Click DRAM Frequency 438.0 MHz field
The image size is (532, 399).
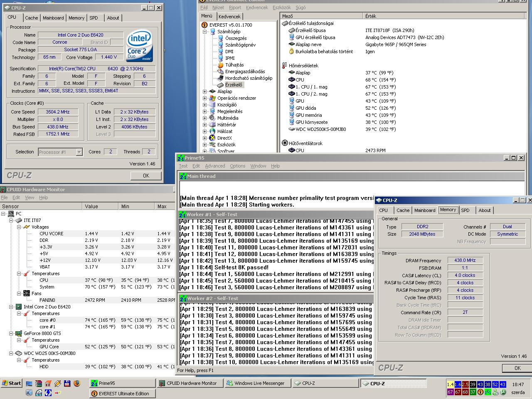click(465, 261)
